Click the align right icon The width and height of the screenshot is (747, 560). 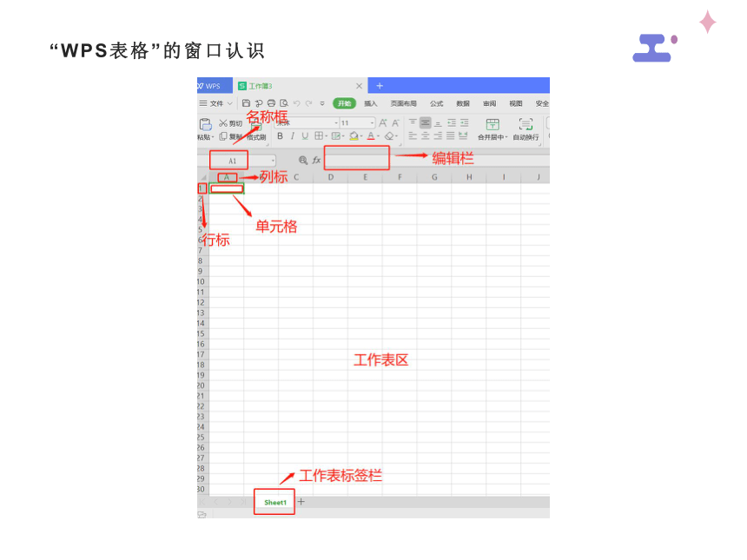[x=438, y=136]
